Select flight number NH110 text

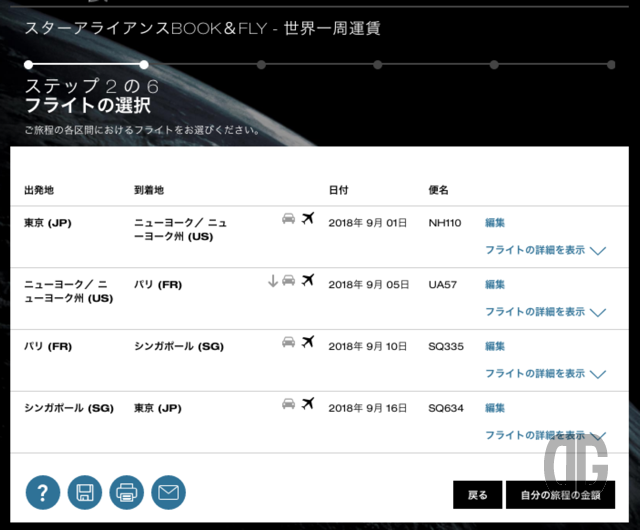click(x=445, y=223)
